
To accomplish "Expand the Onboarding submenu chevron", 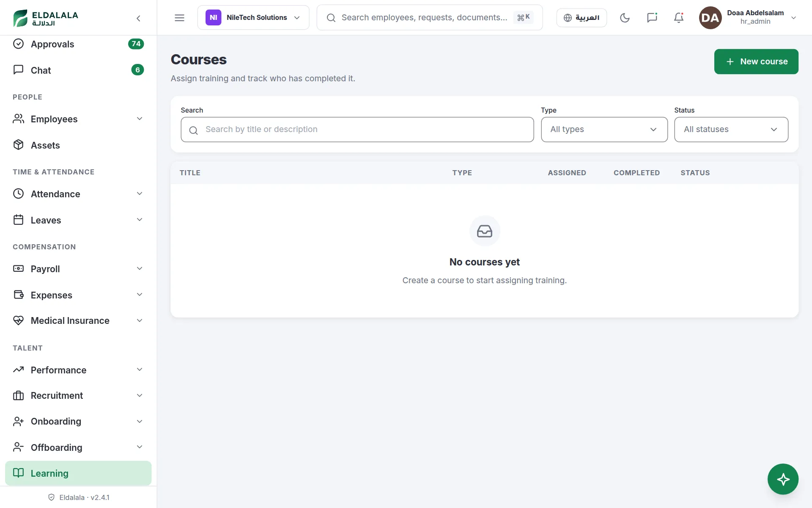I will [140, 421].
